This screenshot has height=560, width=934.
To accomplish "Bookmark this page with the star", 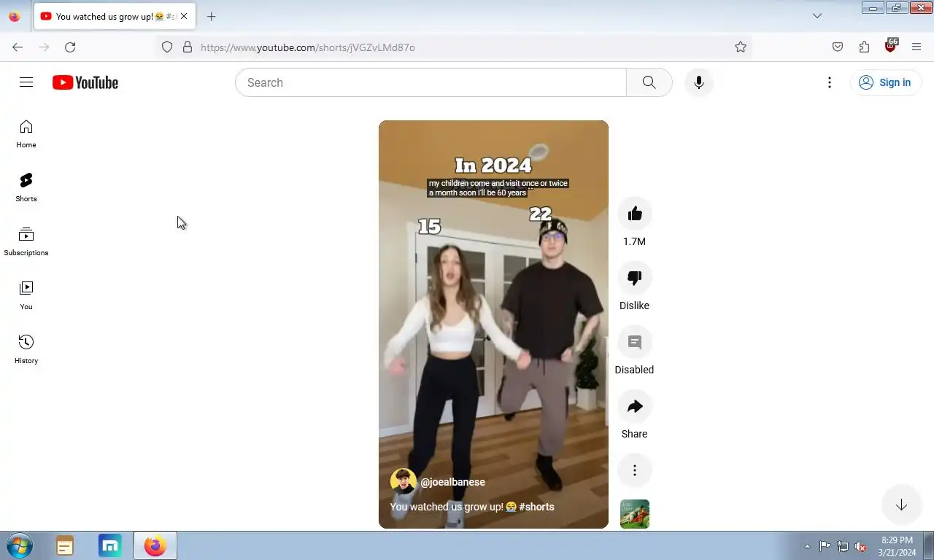I will tap(741, 47).
